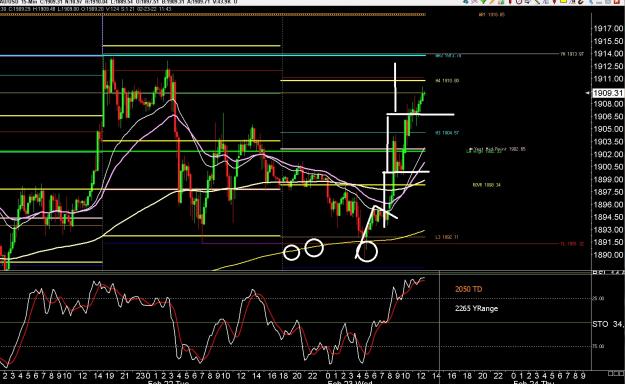Click the L3 pivot level label
Image resolution: width=625 pixels, height=384 pixels.
click(446, 237)
